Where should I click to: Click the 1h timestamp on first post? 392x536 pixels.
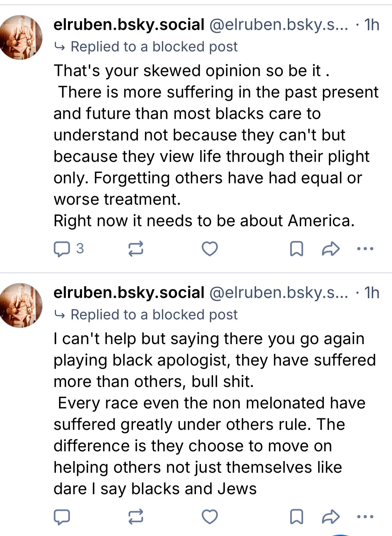(372, 25)
